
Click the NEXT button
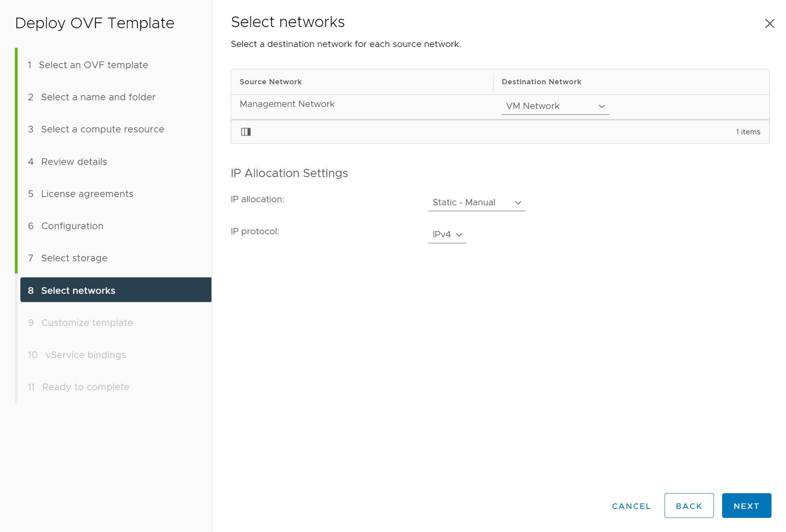click(746, 506)
